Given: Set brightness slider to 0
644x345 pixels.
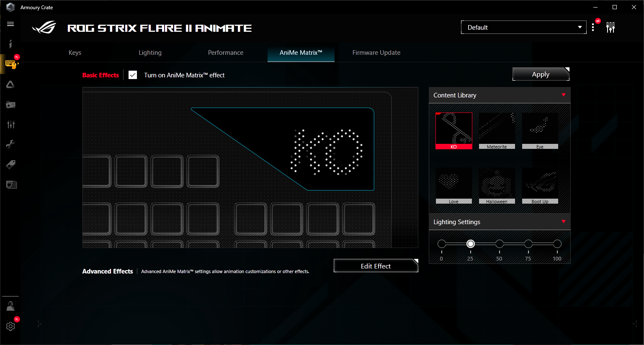Looking at the screenshot, I should pos(442,244).
